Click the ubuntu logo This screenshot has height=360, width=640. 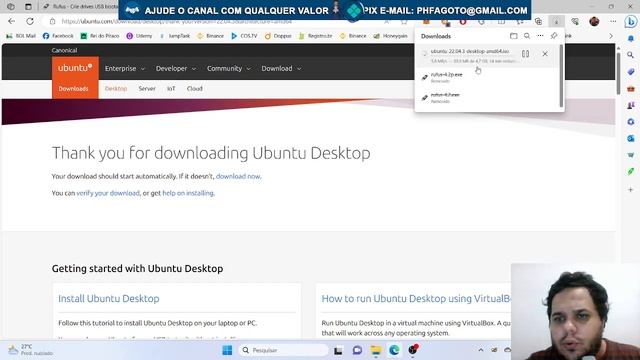[75, 68]
